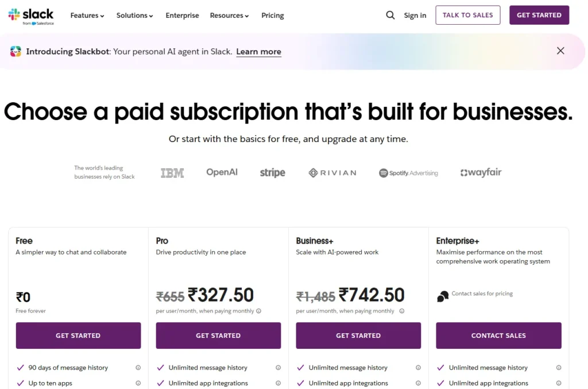Viewport: 588px width, 389px height.
Task: Expand the Resources dropdown menu
Action: click(229, 16)
